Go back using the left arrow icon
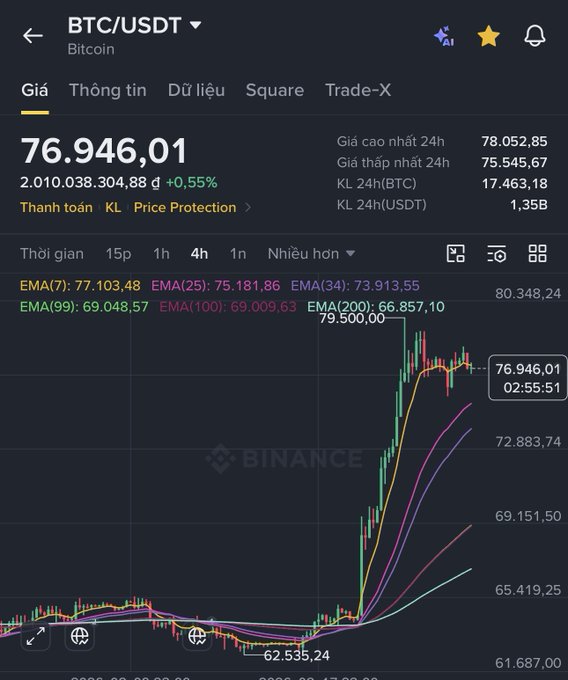Viewport: 568px width, 680px height. tap(33, 36)
